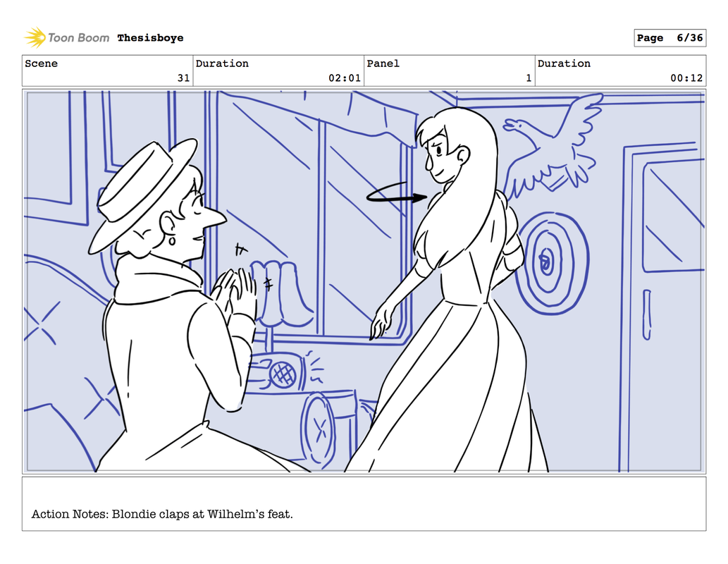Click the Toon Boom logo icon
Image resolution: width=728 pixels, height=564 pixels.
pos(35,37)
